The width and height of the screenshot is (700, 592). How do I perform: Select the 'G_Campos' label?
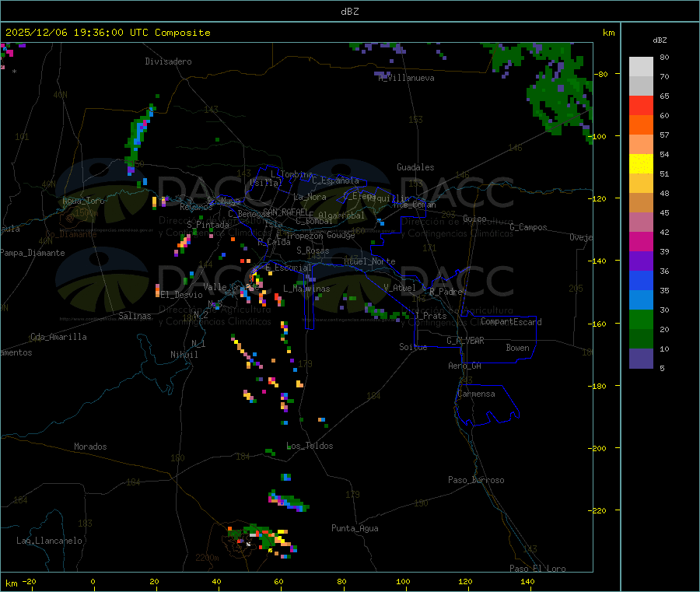(x=529, y=227)
